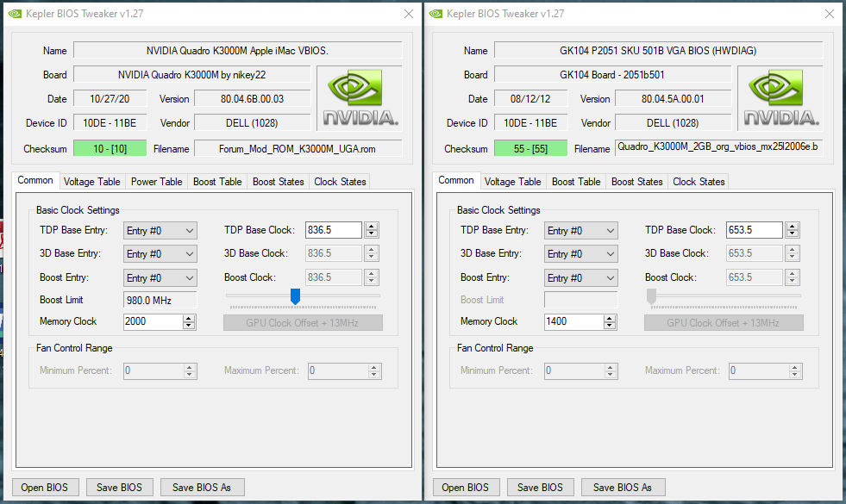The width and height of the screenshot is (846, 504).
Task: Open Boost Table tab in left window
Action: point(217,182)
